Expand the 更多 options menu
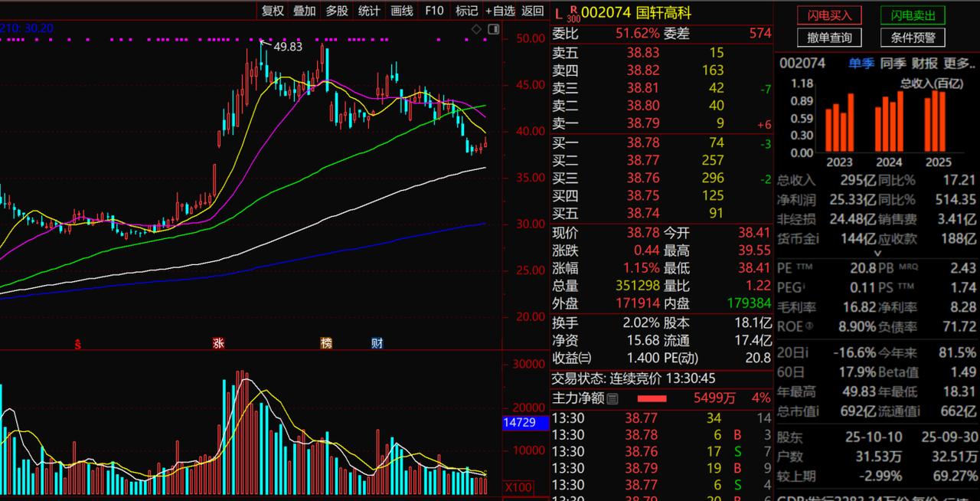 pyautogui.click(x=960, y=63)
